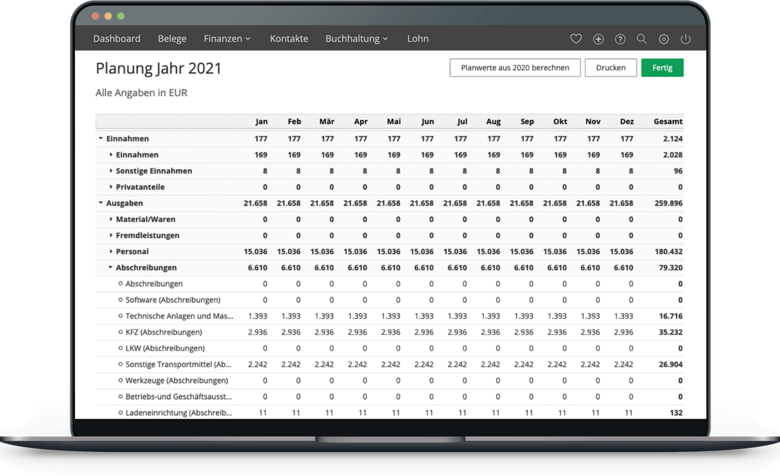Select Lohn in the navigation bar
This screenshot has width=780, height=476.
[x=418, y=39]
